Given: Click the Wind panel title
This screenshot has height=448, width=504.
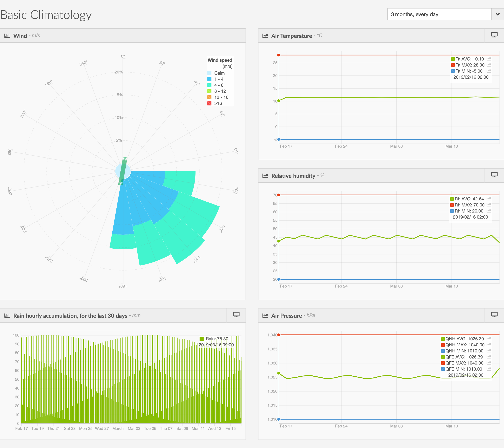Looking at the screenshot, I should click(20, 36).
